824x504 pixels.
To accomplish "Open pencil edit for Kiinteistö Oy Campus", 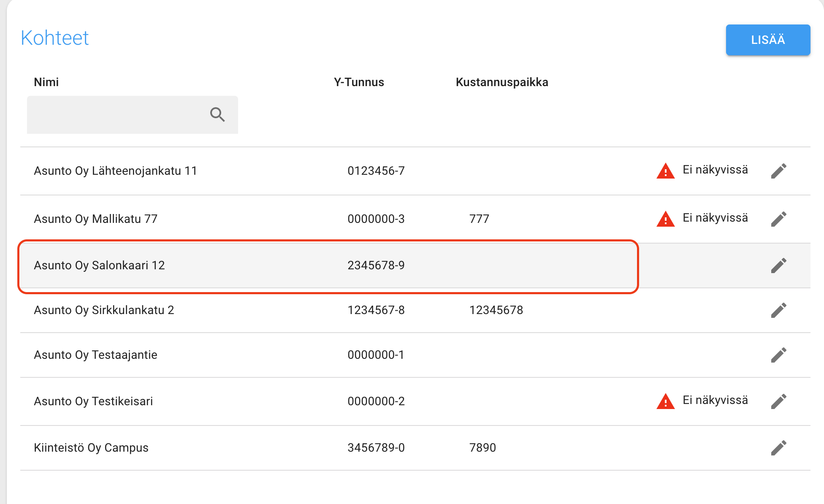I will pyautogui.click(x=778, y=448).
